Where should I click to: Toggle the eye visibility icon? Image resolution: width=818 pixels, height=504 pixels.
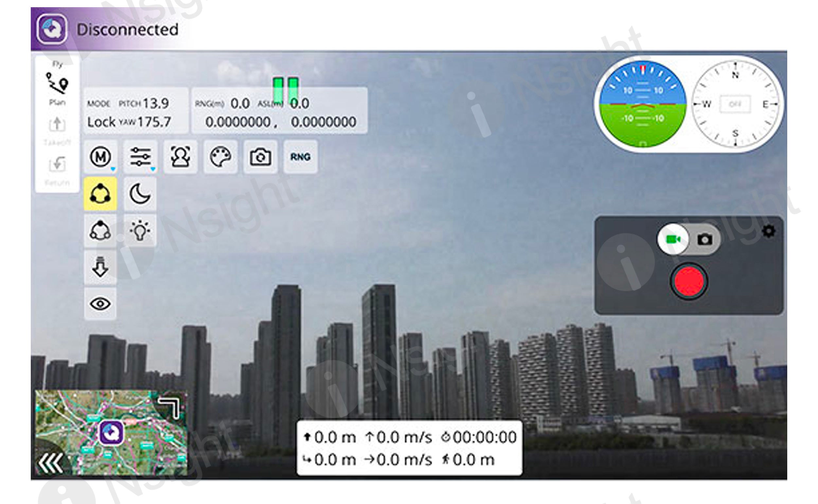[x=100, y=304]
